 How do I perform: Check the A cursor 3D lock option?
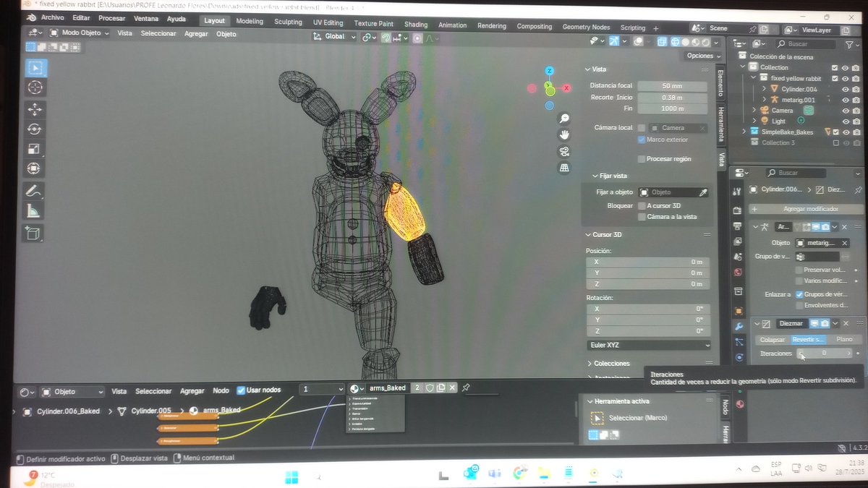642,206
